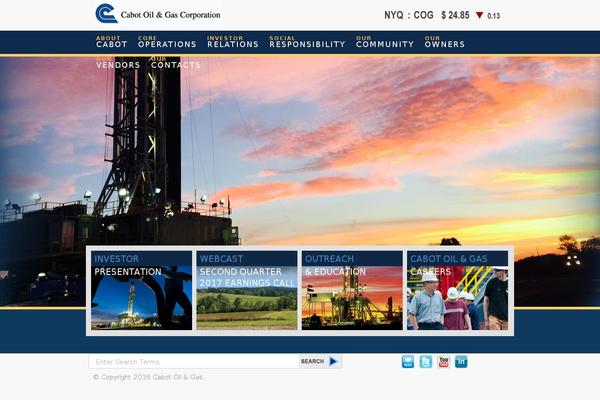Image resolution: width=600 pixels, height=400 pixels.
Task: Open the YouTube social icon
Action: 443,361
